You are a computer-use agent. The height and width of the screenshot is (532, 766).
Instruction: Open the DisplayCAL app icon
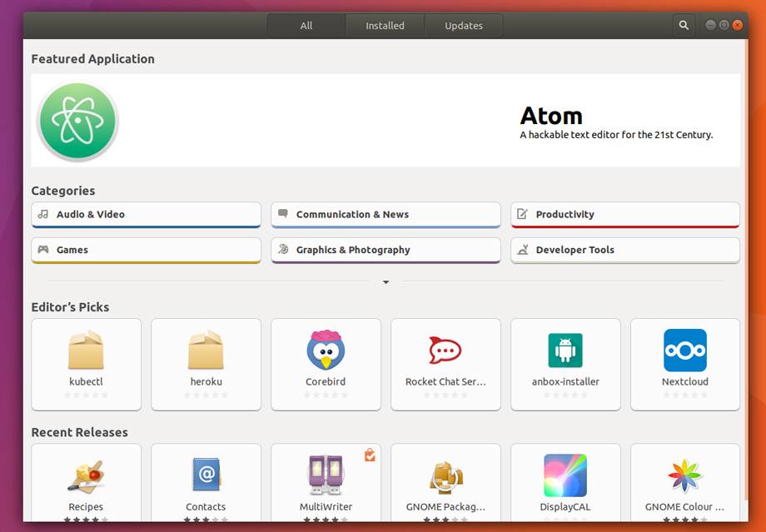click(x=565, y=475)
